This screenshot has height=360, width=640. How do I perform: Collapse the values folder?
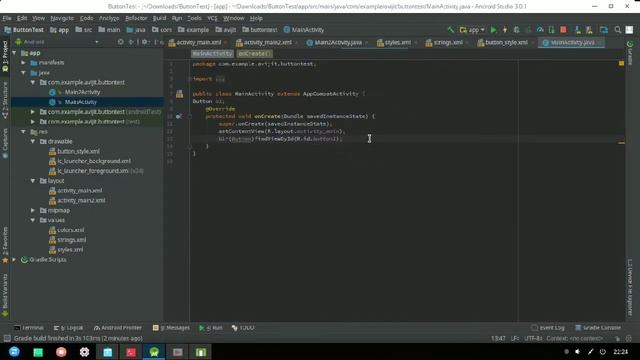point(33,220)
